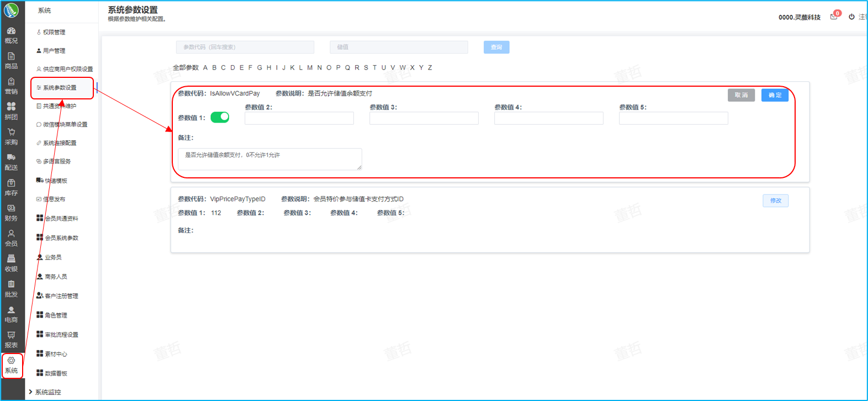Click the value 112 of 参数值 1
The width and height of the screenshot is (868, 401).
(216, 213)
